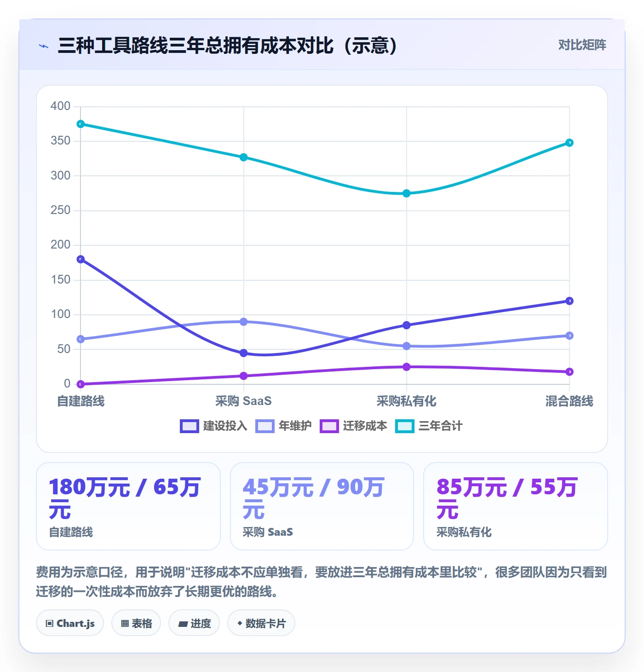Open the 采购 SaaS data card
644x672 pixels.
point(322,506)
